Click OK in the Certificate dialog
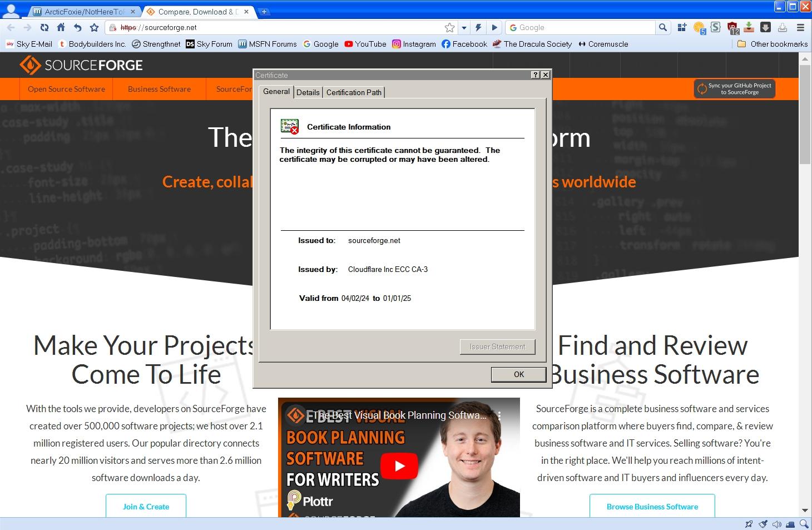The width and height of the screenshot is (812, 530). tap(518, 374)
